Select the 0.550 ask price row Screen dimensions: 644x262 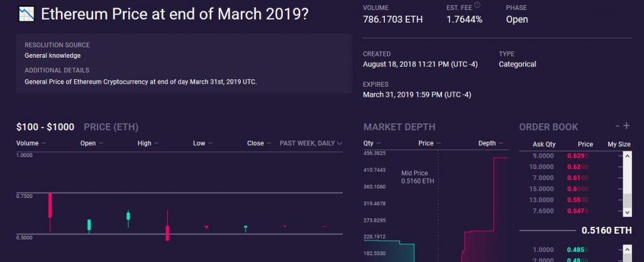[x=575, y=200]
